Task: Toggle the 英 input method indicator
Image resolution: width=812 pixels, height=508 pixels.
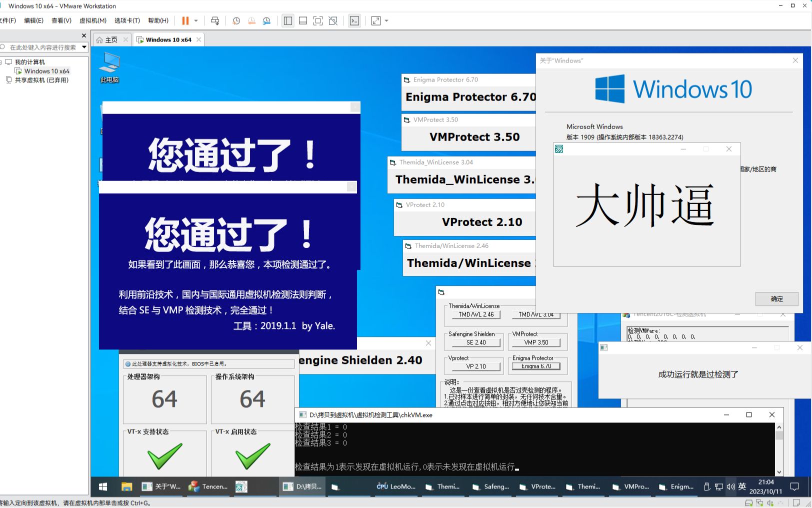Action: point(742,486)
